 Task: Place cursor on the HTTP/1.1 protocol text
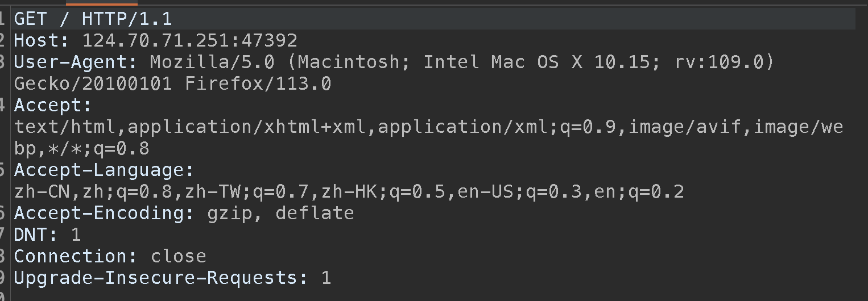point(126,19)
